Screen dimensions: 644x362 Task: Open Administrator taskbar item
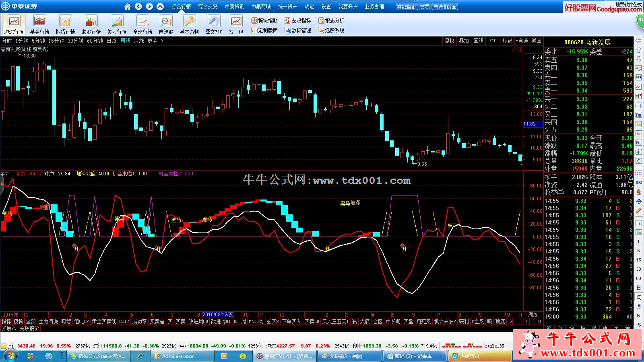(x=182, y=356)
